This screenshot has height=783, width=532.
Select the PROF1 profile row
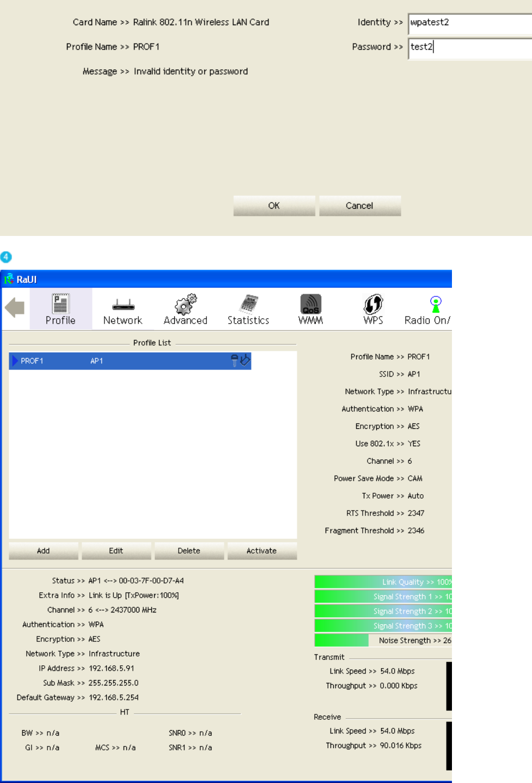(130, 361)
